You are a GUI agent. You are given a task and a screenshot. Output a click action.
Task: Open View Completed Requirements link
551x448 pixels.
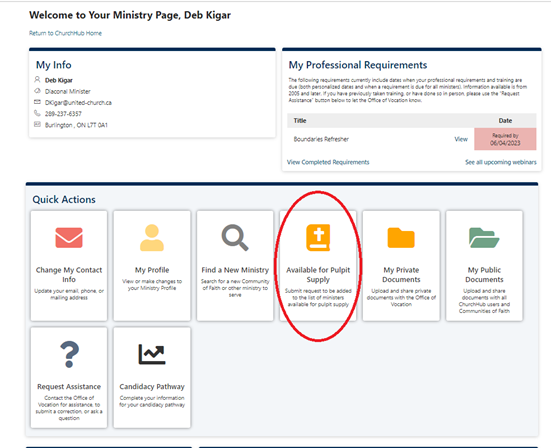pos(328,162)
